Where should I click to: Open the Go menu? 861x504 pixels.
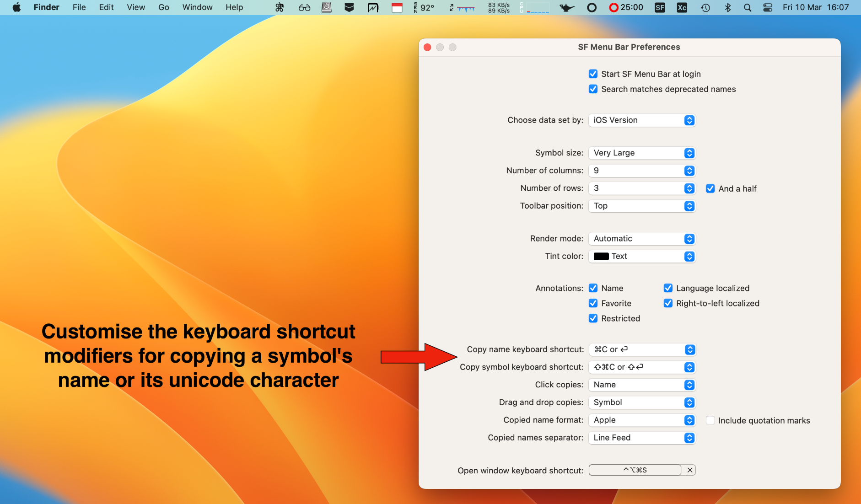(164, 7)
